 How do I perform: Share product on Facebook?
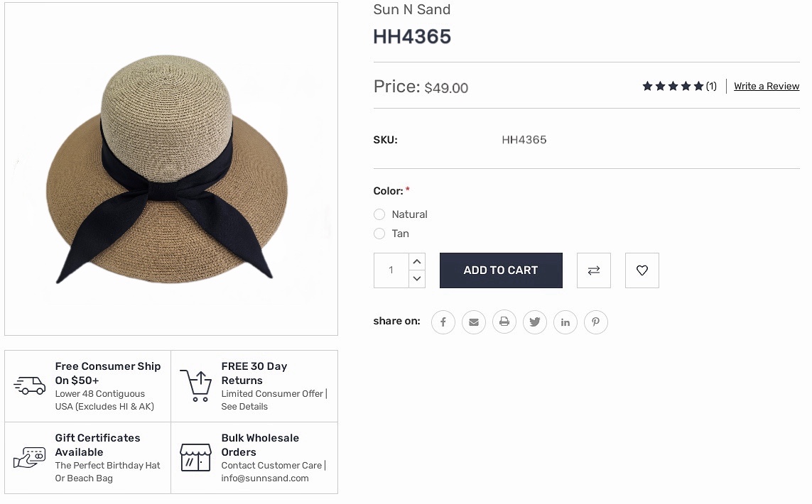443,322
